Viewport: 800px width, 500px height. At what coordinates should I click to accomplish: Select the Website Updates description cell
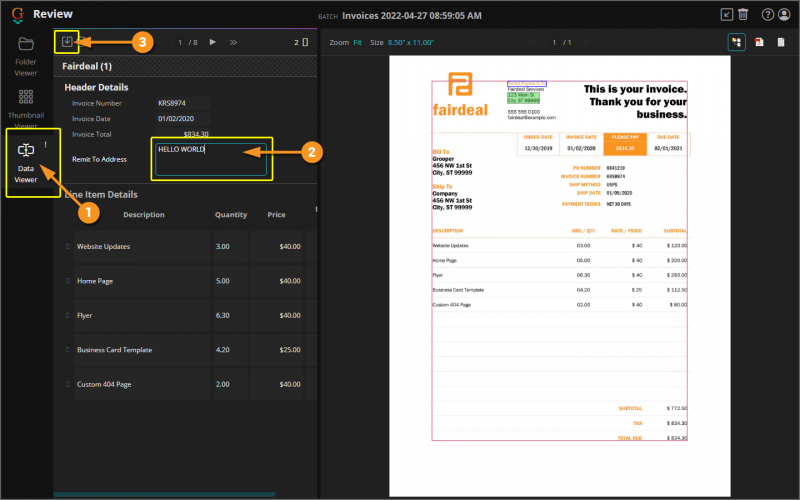(139, 246)
